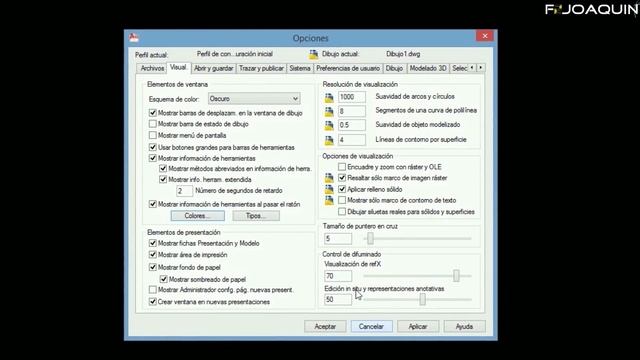Switch to the Archivos tab

[152, 68]
